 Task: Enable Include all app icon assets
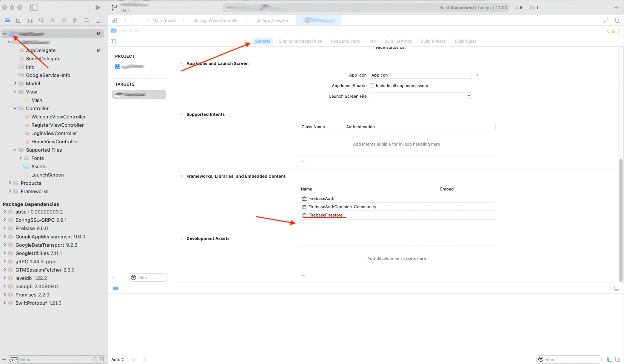tap(372, 86)
